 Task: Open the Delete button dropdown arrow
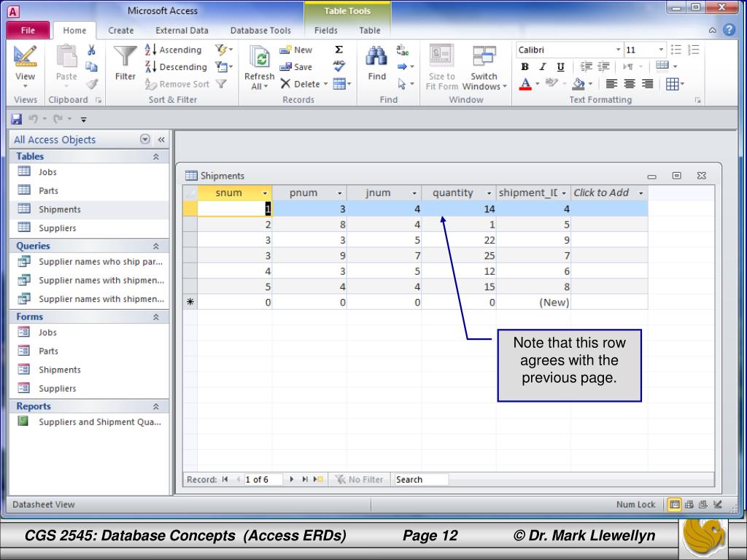(326, 84)
